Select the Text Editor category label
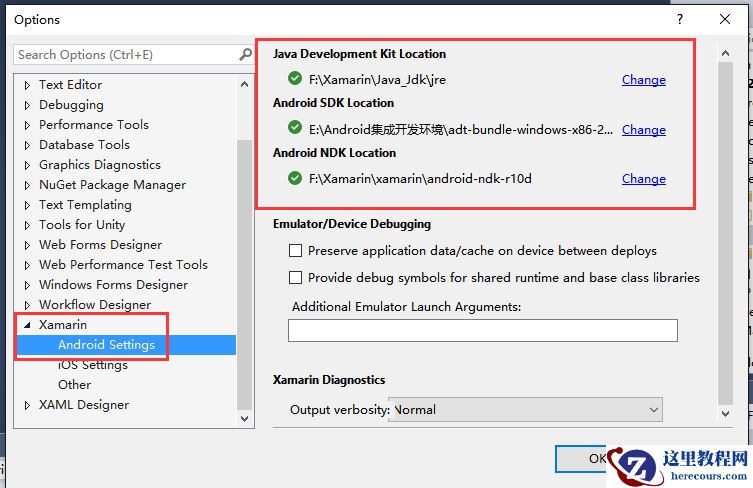The height and width of the screenshot is (488, 753). tap(71, 85)
